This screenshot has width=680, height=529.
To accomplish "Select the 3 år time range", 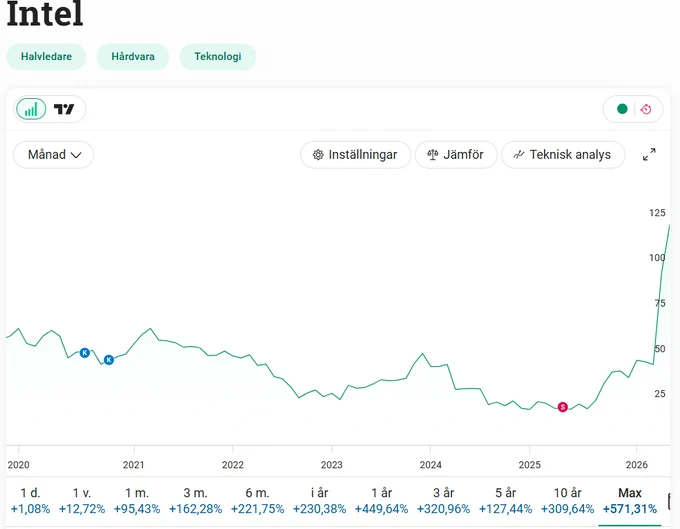I will [x=444, y=501].
